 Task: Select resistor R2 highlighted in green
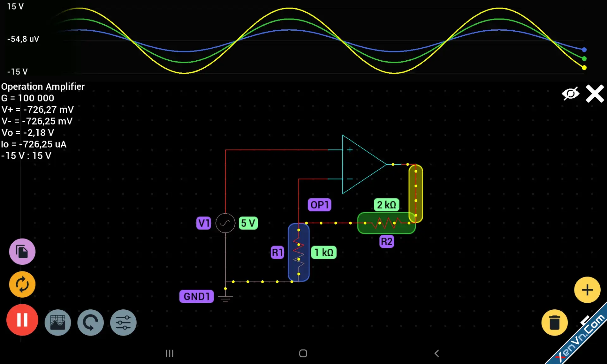[x=386, y=223]
